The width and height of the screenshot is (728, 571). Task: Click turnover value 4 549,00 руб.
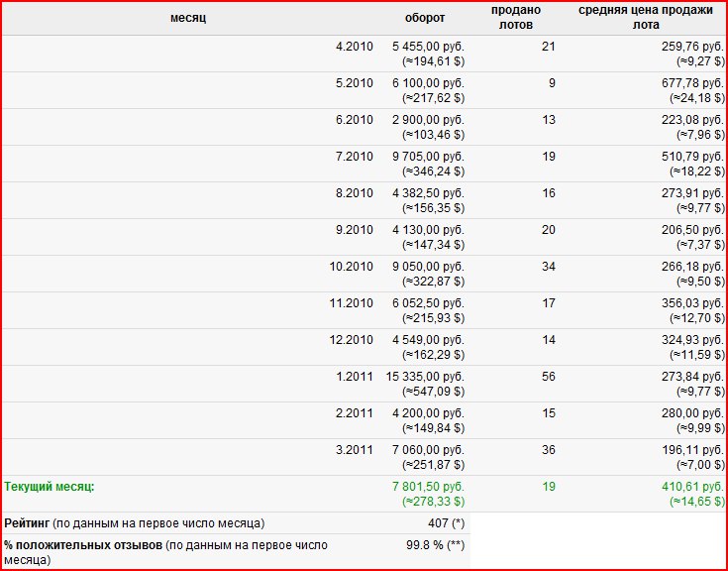click(428, 340)
